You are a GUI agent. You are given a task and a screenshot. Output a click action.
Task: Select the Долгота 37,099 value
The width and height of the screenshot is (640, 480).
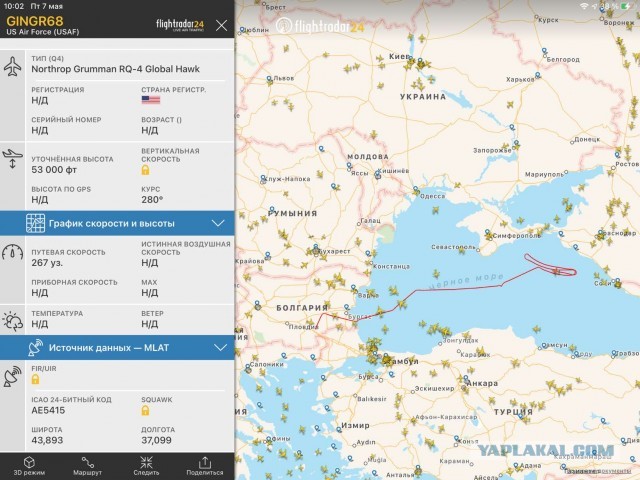point(156,440)
